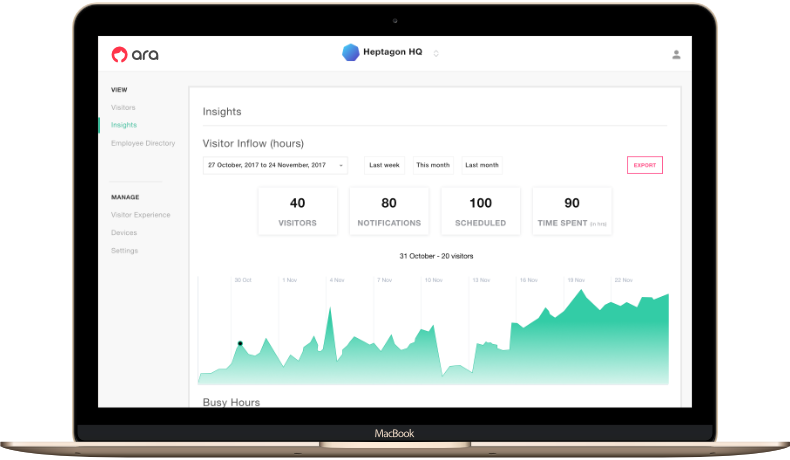Expand the Heptagon HQ location switcher

click(436, 53)
